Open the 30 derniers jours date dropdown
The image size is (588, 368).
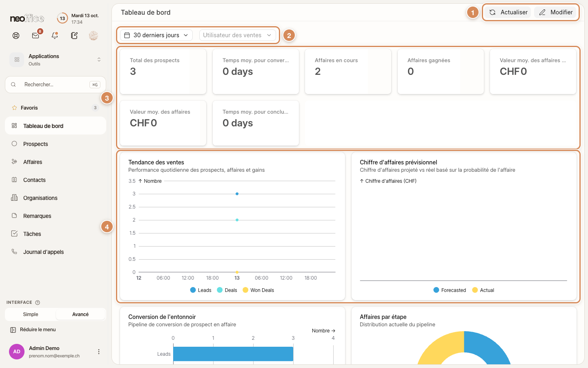pos(156,35)
